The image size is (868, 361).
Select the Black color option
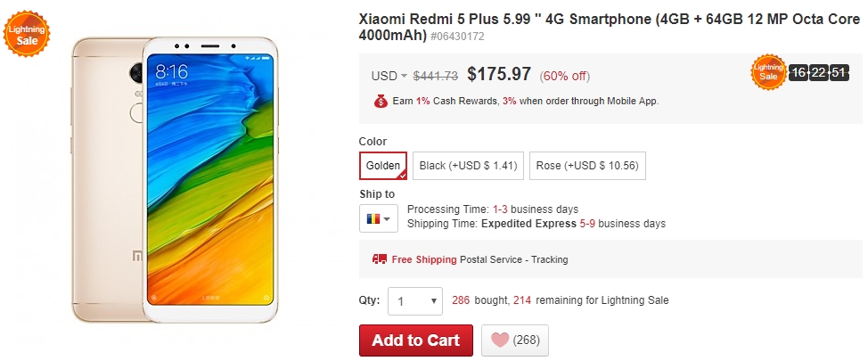[x=468, y=166]
